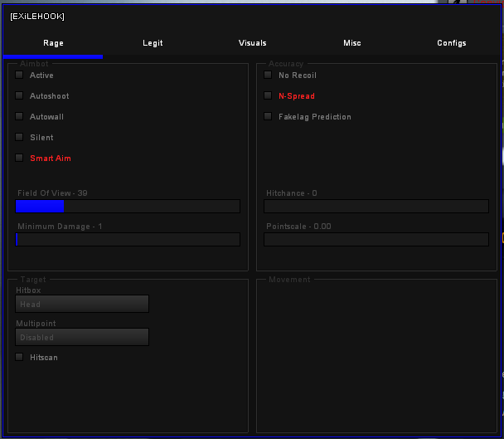Expand the Hitbox dropdown showing Head
The height and width of the screenshot is (439, 504).
(82, 305)
